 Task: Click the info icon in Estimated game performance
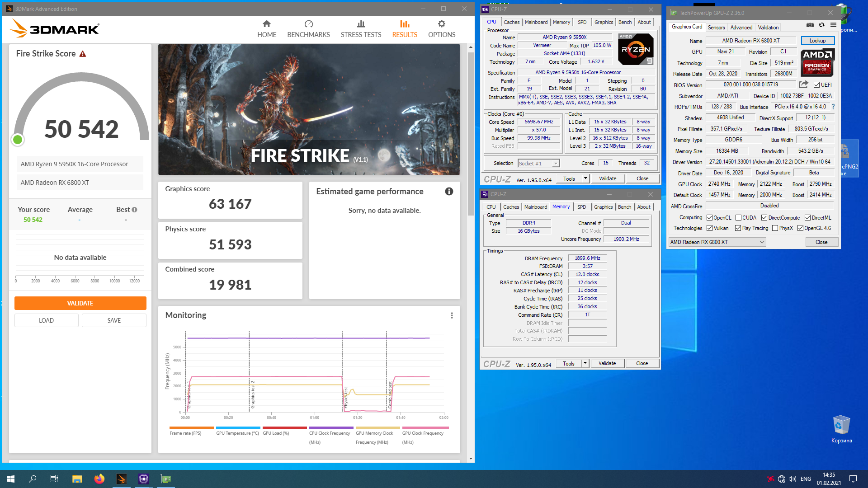449,191
